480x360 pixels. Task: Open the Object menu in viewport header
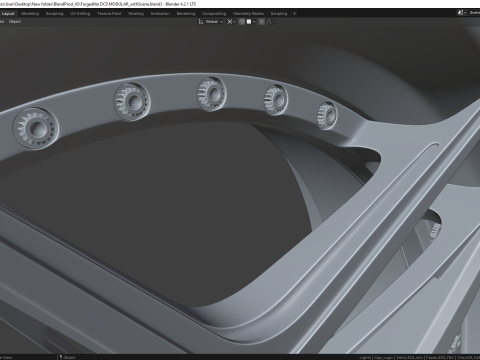click(x=15, y=22)
